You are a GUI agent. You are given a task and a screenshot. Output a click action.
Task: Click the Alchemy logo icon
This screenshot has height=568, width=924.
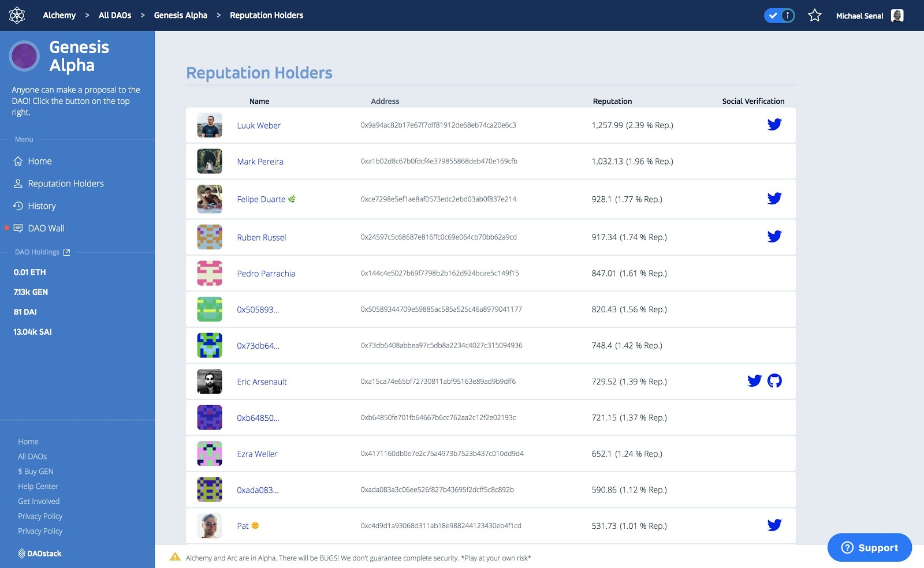pyautogui.click(x=17, y=15)
